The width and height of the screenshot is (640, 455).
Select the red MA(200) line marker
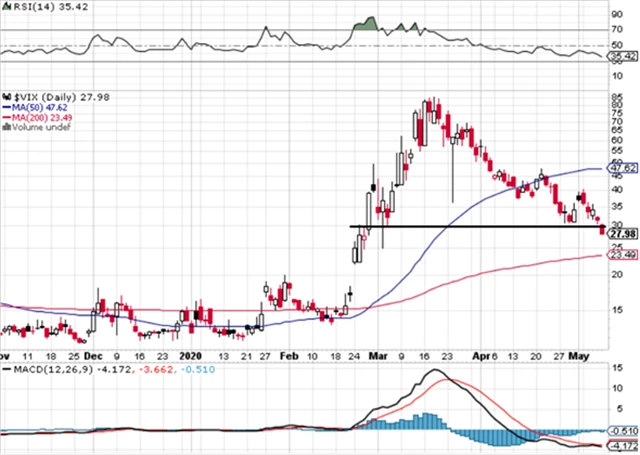(x=5, y=116)
